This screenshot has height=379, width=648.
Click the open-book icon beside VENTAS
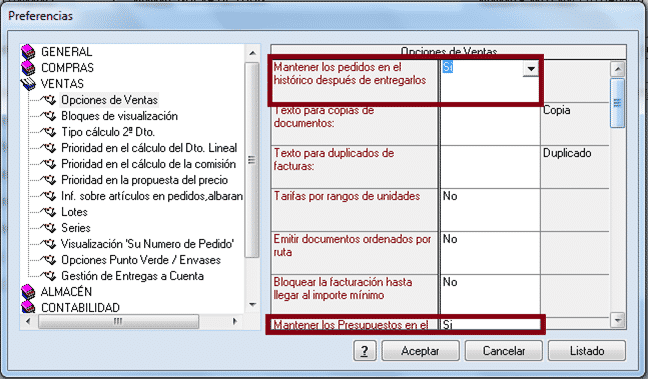(x=29, y=84)
